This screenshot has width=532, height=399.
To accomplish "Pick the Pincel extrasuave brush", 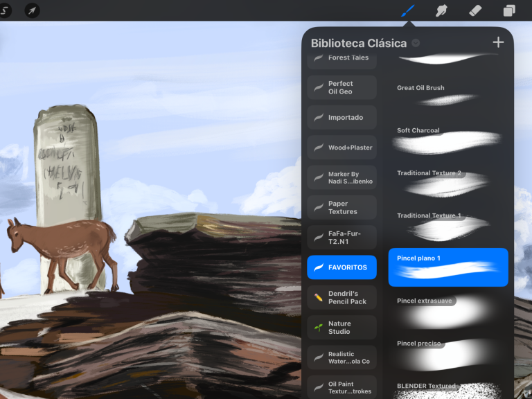I will [x=448, y=310].
